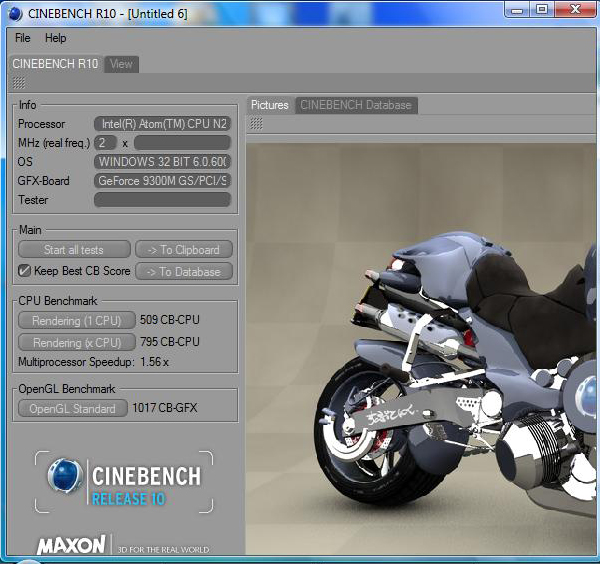Viewport: 600px width, 564px height.
Task: Click the Start all tests button
Action: (x=74, y=249)
